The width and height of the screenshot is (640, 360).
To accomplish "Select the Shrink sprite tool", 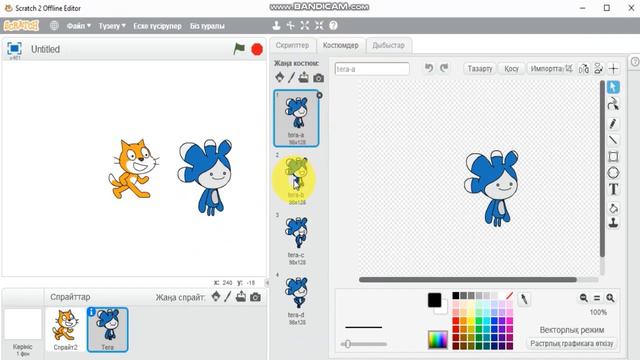I will [x=319, y=25].
